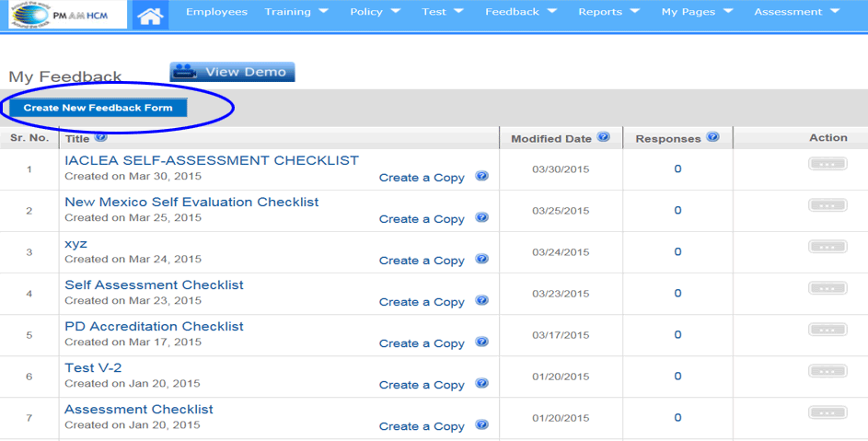Open action menu for Self Assessment Checklist row
Screen dimensions: 868x441
827,288
